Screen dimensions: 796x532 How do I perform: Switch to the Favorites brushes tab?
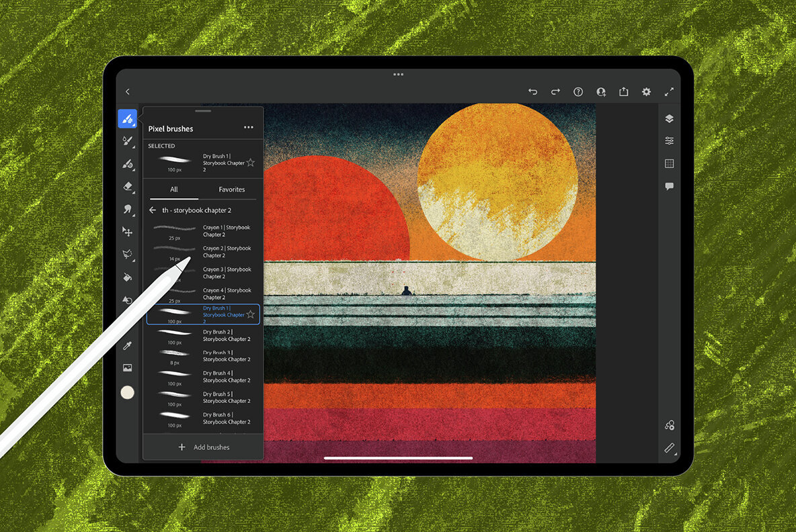(x=232, y=189)
